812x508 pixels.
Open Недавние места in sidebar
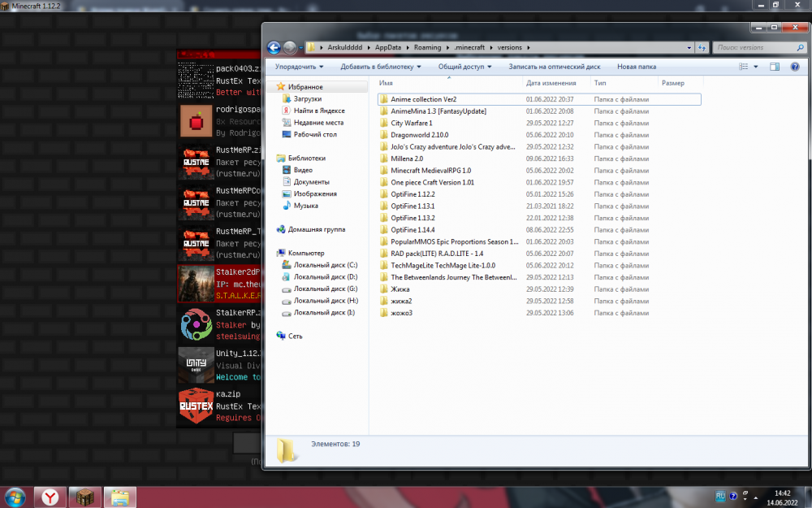318,123
